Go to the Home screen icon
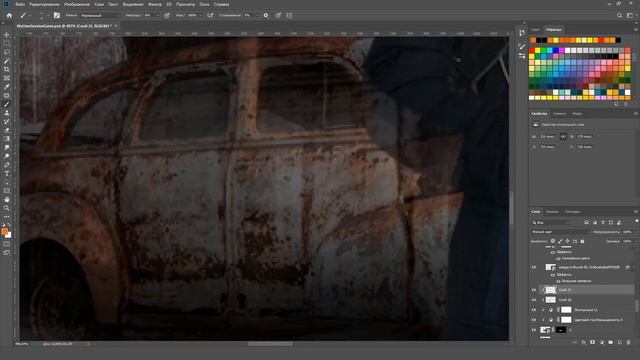The image size is (640, 360). click(x=9, y=15)
